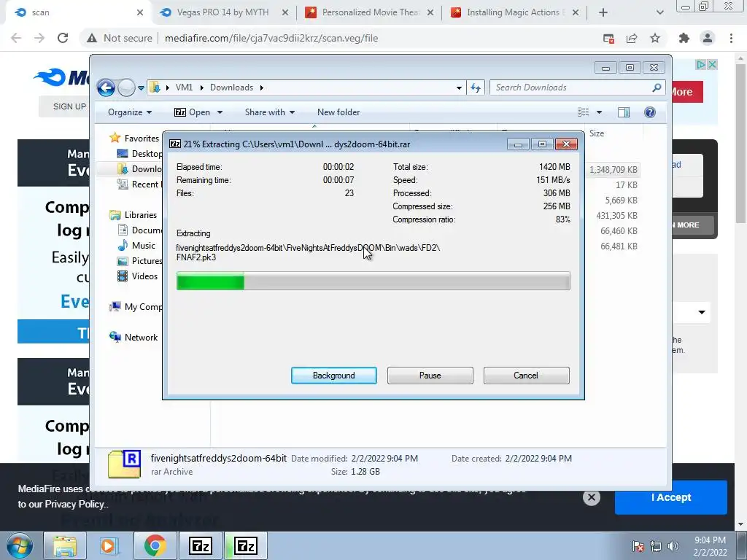
Task: Click the volume speaker tray icon
Action: coord(673,546)
